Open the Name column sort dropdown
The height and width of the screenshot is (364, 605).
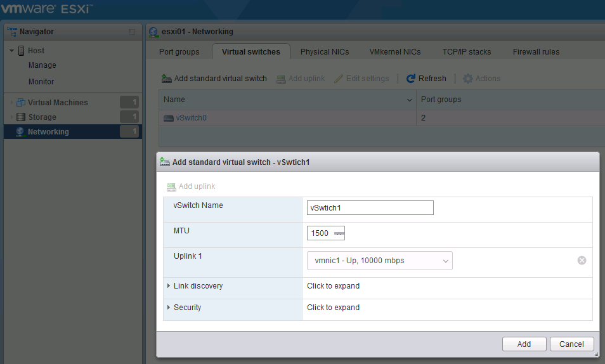click(x=410, y=100)
